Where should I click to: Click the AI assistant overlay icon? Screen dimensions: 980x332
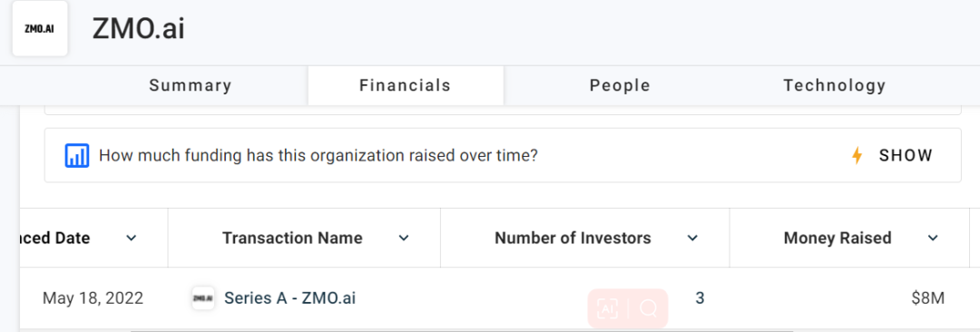point(607,308)
